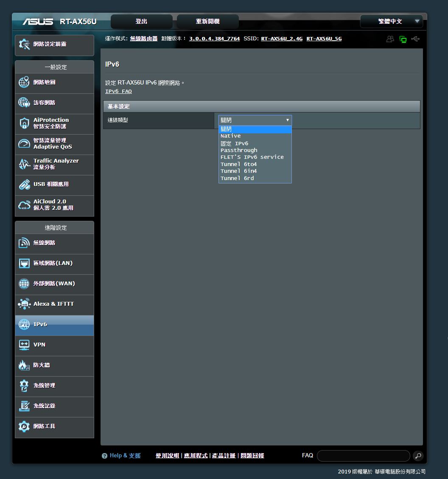Open the 應用程式 utility link

point(196,456)
